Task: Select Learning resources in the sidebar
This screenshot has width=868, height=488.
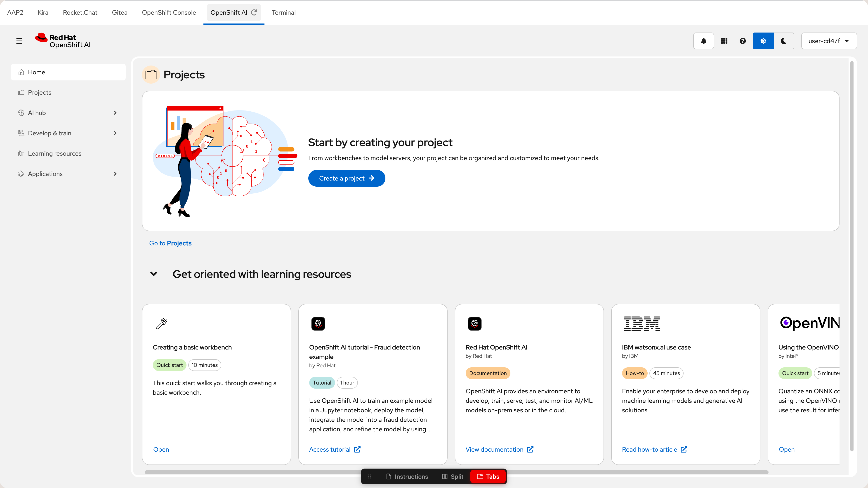Action: [x=68, y=154]
